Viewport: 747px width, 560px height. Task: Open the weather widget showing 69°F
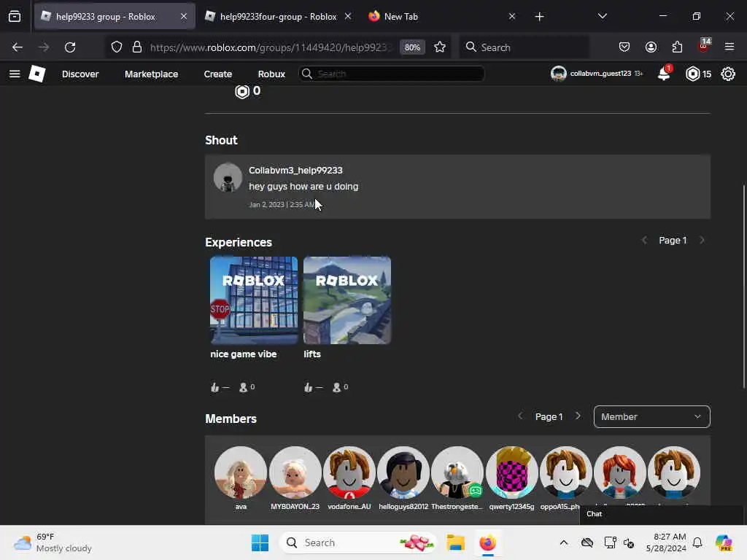point(53,542)
